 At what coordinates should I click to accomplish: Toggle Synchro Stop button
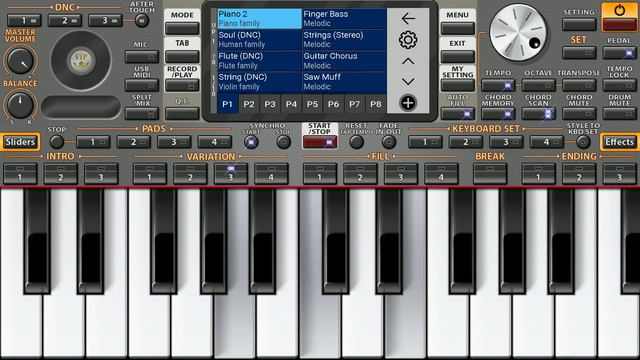pyautogui.click(x=283, y=142)
